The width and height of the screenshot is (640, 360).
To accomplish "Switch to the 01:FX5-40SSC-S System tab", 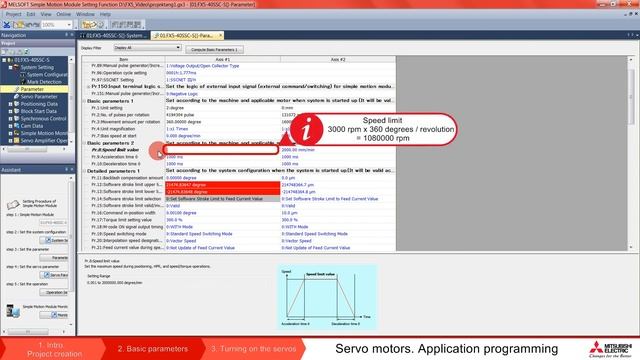I will 114,36.
